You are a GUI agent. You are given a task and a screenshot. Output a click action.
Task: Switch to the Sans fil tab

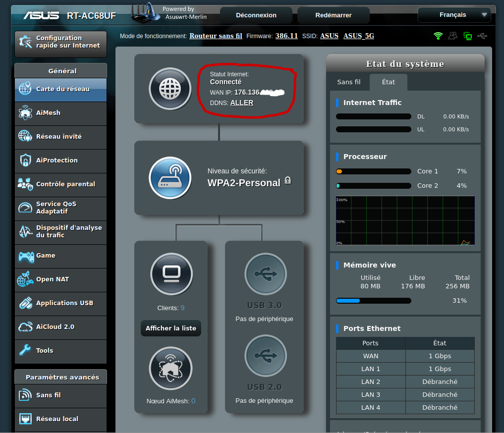[x=349, y=82]
